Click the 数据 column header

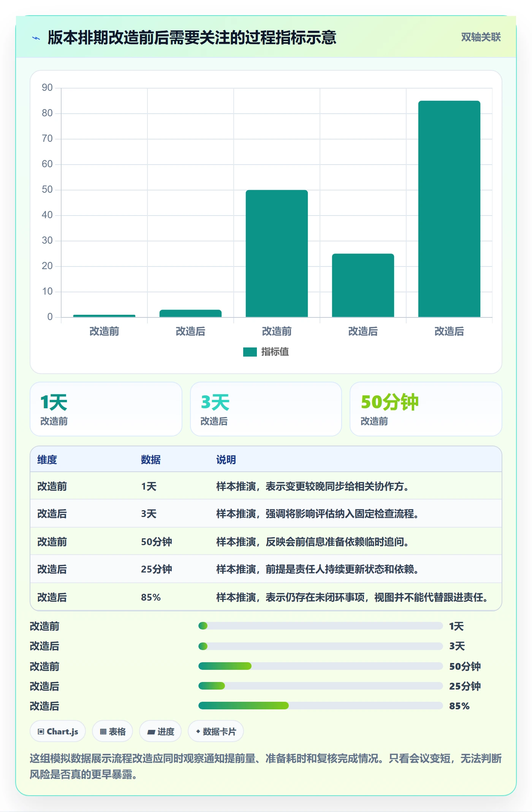(x=151, y=460)
